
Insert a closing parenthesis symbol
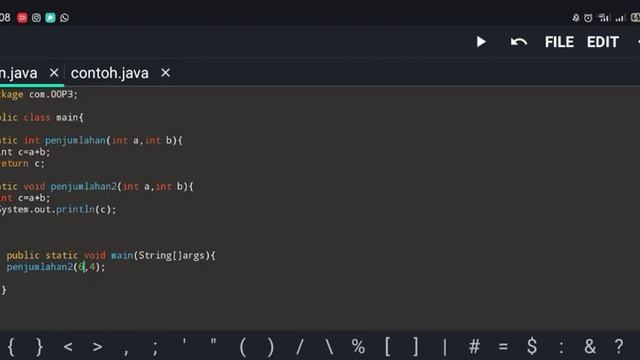click(271, 347)
